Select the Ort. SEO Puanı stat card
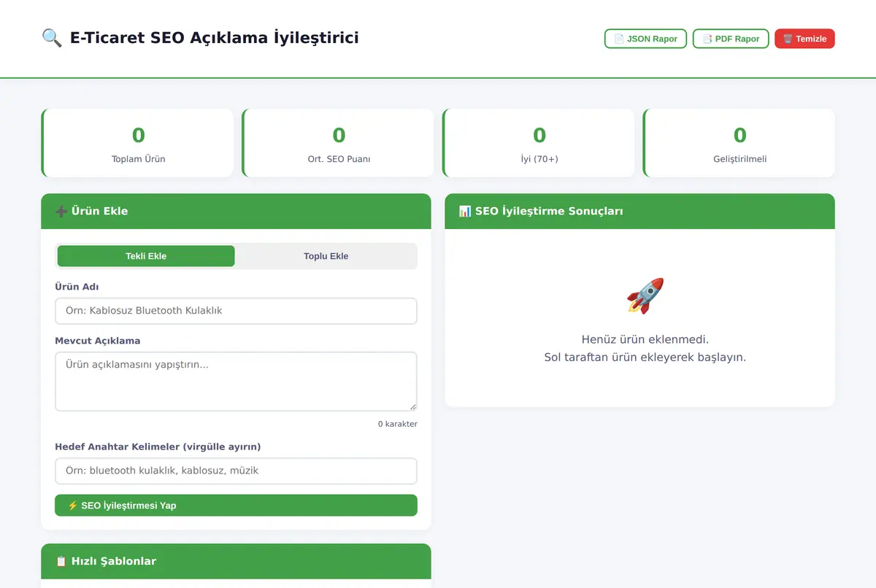The width and height of the screenshot is (876, 588). coord(338,143)
